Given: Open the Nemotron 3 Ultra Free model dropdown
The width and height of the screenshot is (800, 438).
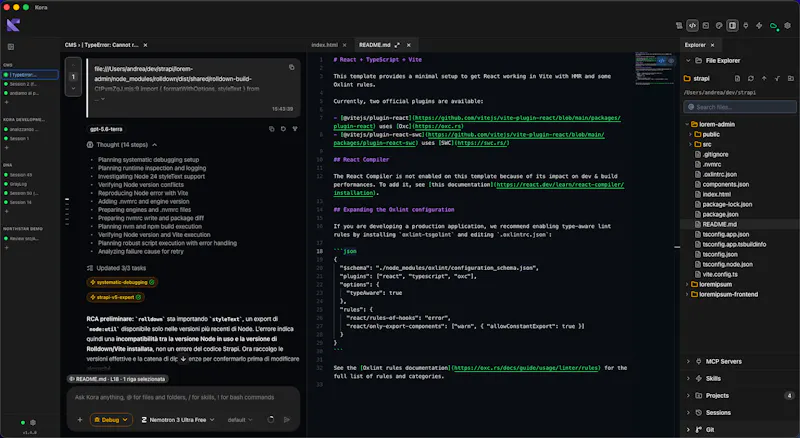Looking at the screenshot, I should 178,420.
